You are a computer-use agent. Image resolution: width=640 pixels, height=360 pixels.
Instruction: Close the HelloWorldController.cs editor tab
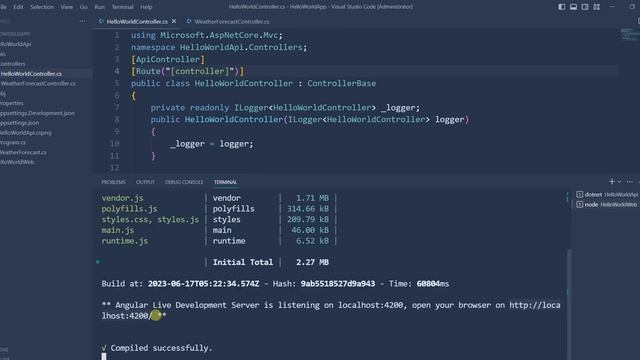174,21
